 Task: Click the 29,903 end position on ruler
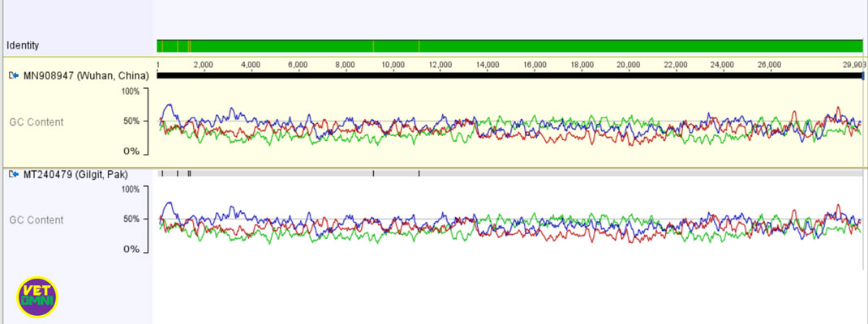[852, 64]
